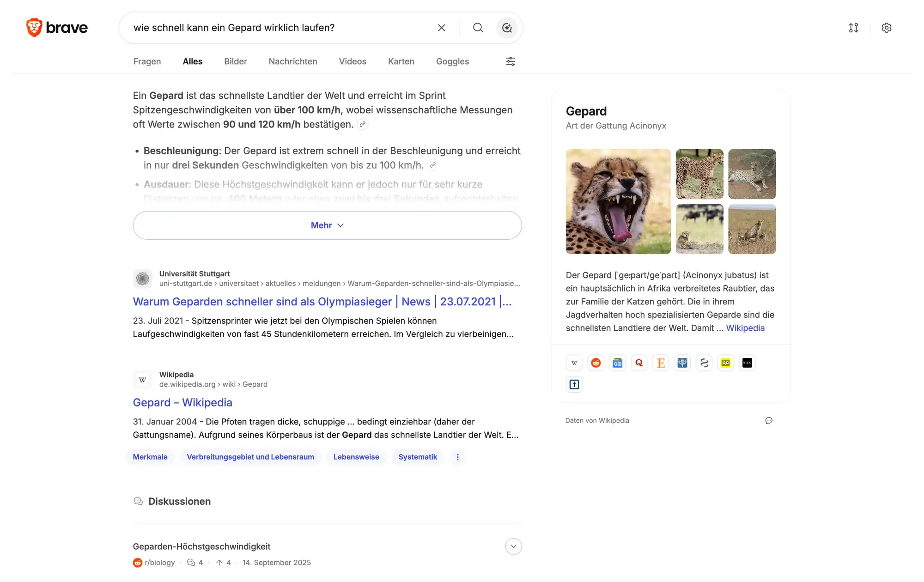Click the 'Diskussionen' section heading
924x582 pixels.
(x=179, y=501)
